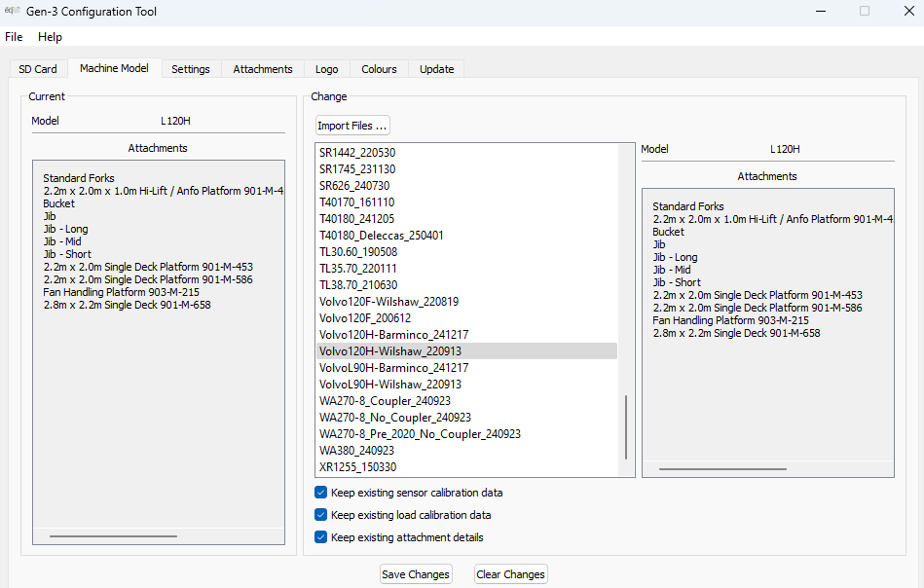Select SR1745_231130 in the model list
Viewport: 924px width, 588px height.
point(466,169)
